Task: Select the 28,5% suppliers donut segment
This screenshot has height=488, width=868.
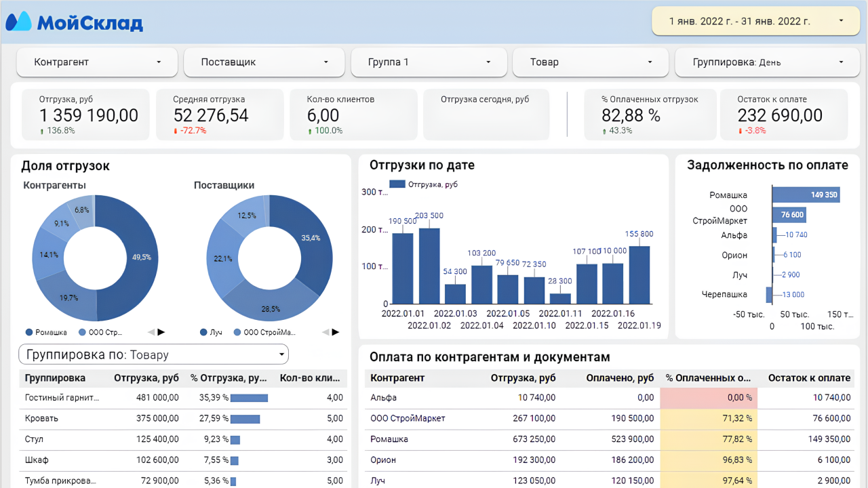Action: point(271,308)
